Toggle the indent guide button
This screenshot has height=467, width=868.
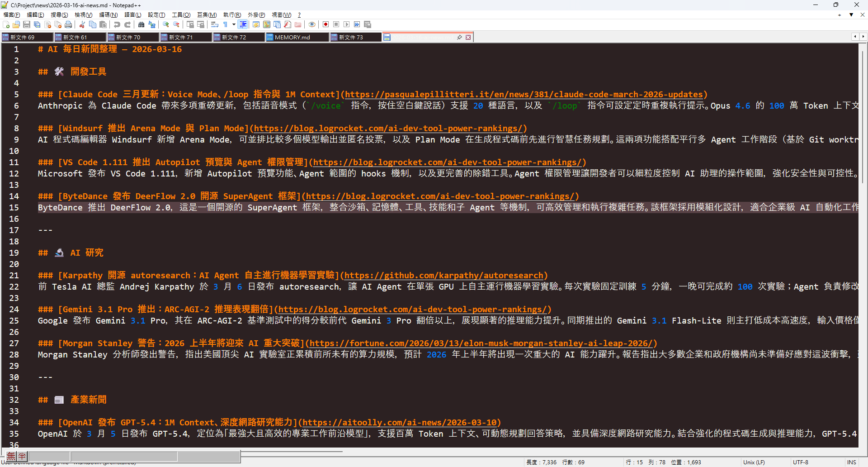pyautogui.click(x=243, y=25)
